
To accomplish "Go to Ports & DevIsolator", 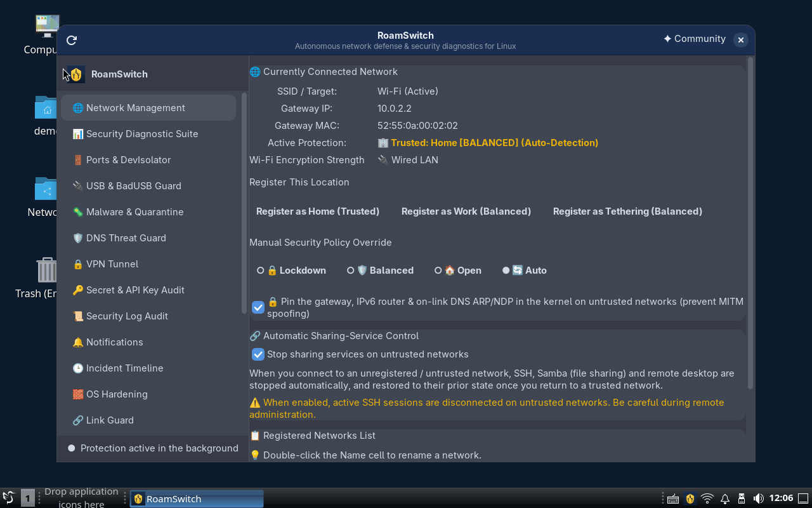I will click(148, 160).
